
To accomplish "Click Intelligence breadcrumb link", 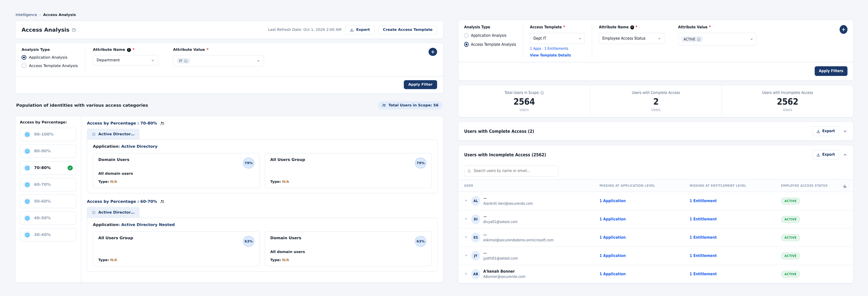I will tap(26, 15).
